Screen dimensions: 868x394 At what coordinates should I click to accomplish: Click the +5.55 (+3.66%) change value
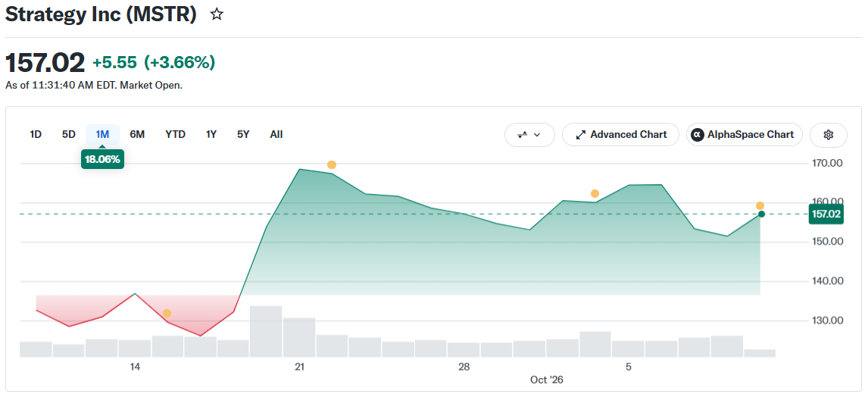pos(154,63)
